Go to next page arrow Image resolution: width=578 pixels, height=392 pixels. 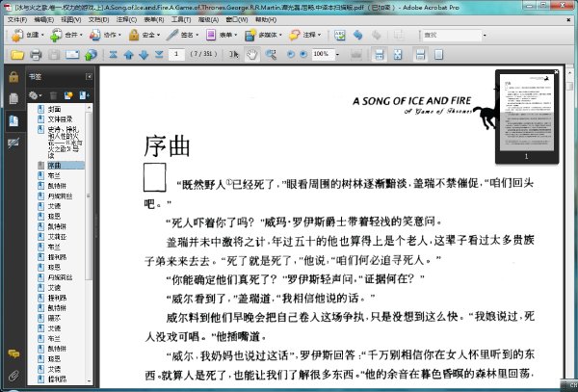coord(144,55)
